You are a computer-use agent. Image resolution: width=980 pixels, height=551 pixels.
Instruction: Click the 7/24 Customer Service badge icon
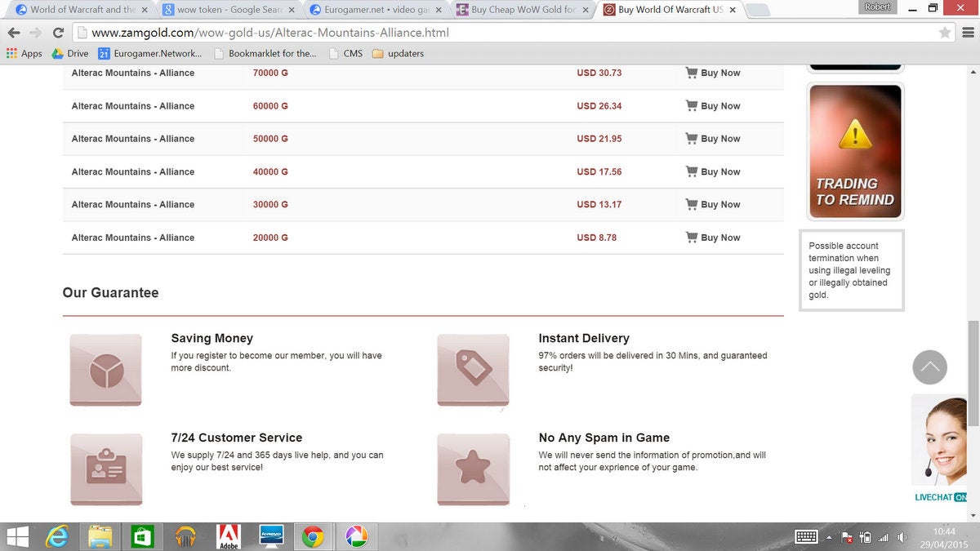(106, 469)
